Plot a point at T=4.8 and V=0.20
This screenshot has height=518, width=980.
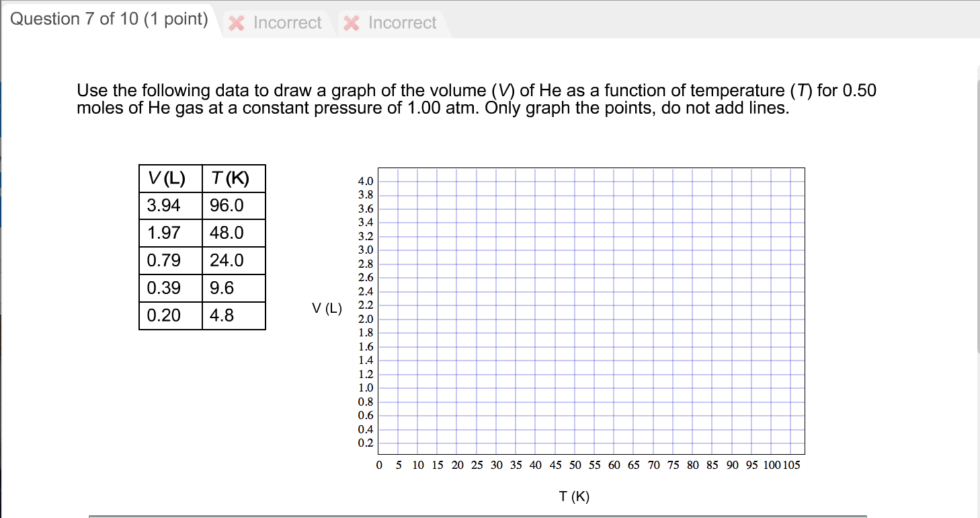[398, 443]
